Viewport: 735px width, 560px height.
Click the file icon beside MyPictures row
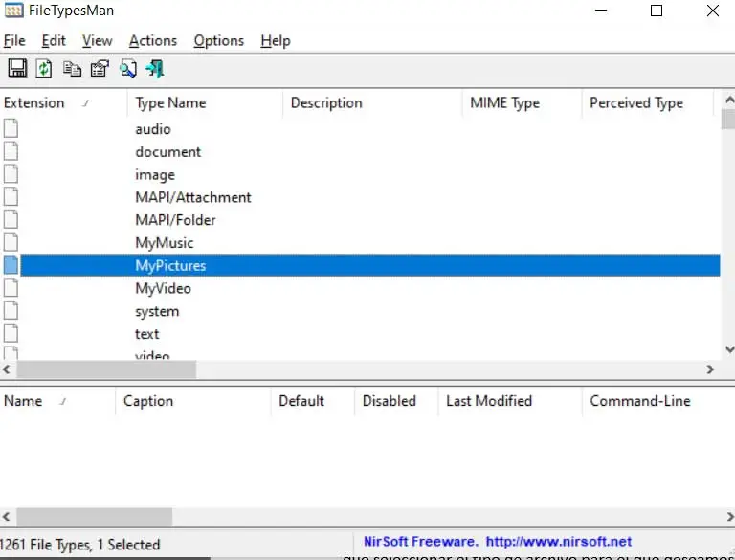(x=11, y=265)
